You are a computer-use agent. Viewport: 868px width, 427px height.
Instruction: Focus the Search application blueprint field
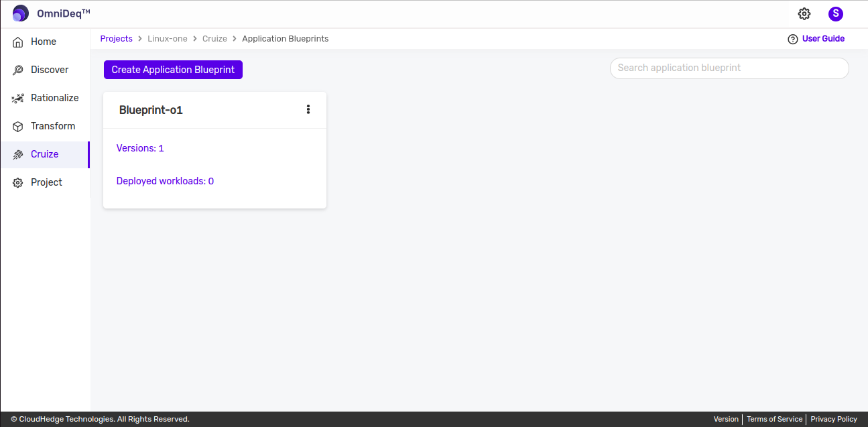pos(729,68)
